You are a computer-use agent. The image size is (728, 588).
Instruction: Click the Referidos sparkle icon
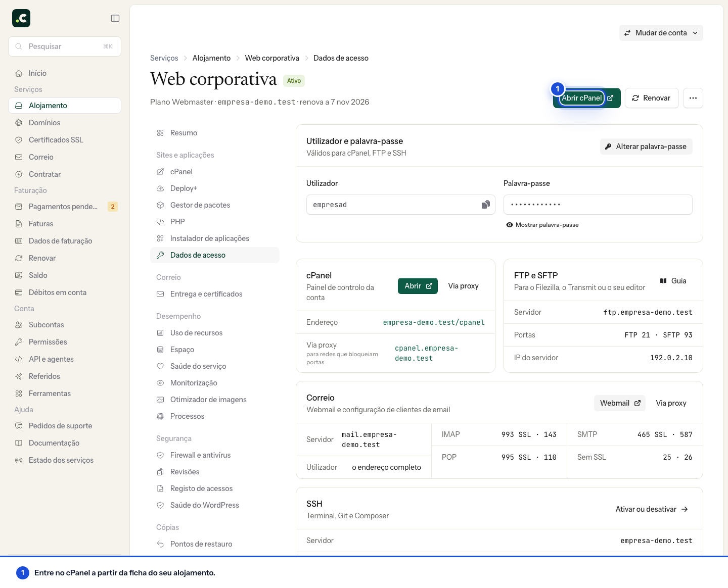(x=19, y=376)
